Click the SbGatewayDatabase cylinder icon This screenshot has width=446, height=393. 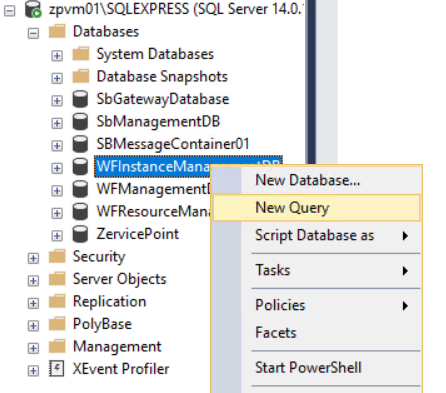click(80, 99)
